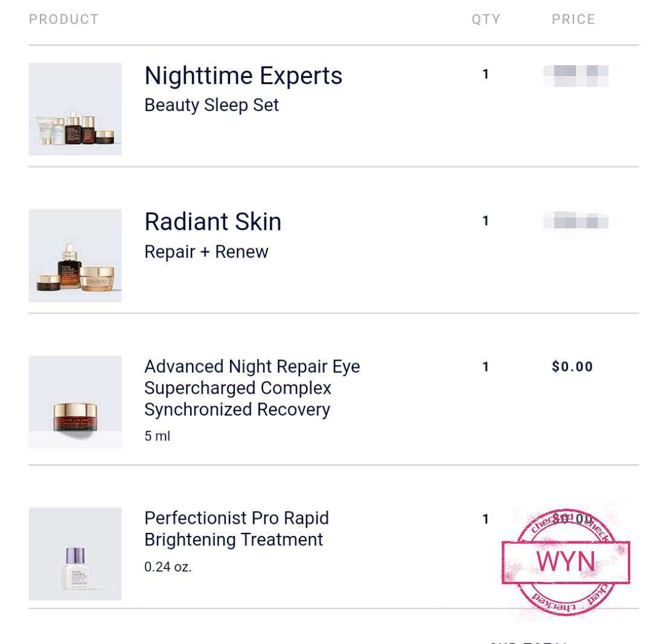Image resolution: width=652 pixels, height=644 pixels.
Task: Open the Radiant Skin product title
Action: click(213, 222)
